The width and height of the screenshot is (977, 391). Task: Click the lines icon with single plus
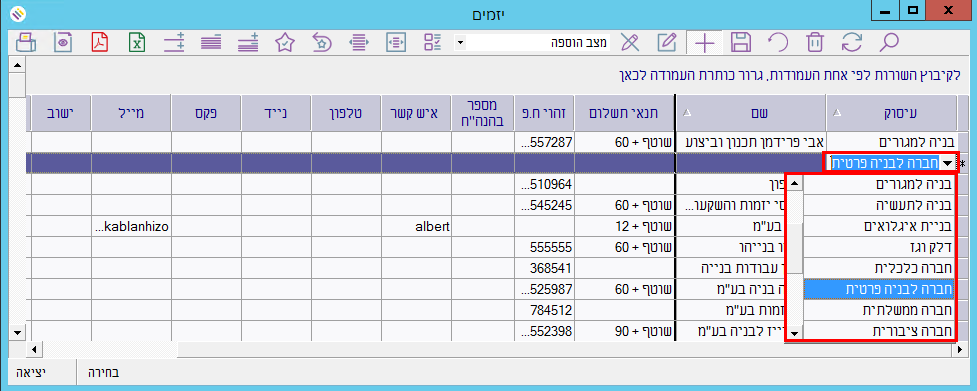tap(248, 42)
